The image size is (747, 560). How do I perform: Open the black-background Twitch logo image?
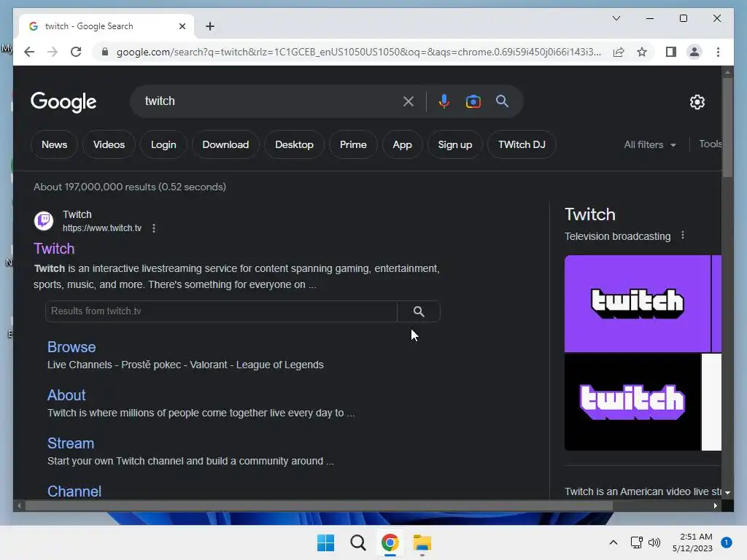pos(632,402)
